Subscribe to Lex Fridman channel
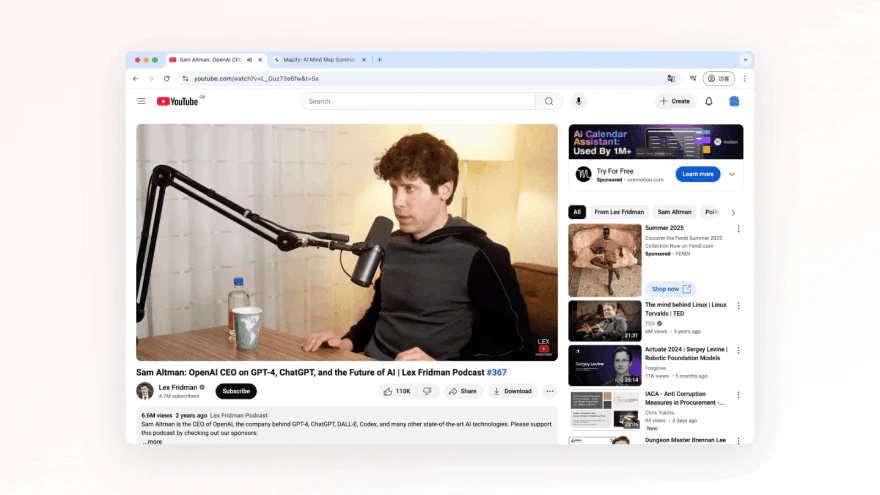 pos(236,391)
